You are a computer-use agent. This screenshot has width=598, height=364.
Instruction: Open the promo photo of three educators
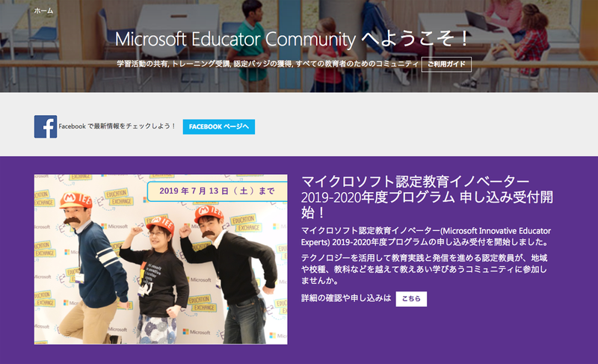tap(161, 259)
